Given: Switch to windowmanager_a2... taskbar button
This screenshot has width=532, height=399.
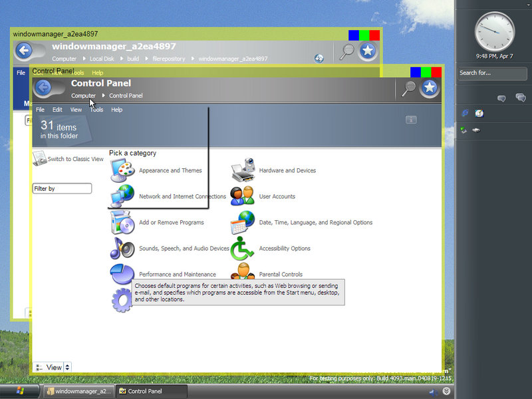Looking at the screenshot, I should 79,391.
